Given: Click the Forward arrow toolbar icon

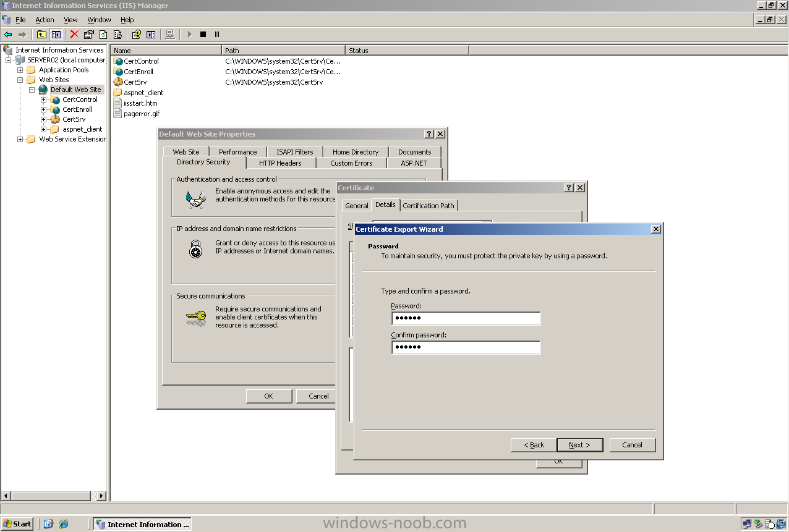Looking at the screenshot, I should click(22, 35).
